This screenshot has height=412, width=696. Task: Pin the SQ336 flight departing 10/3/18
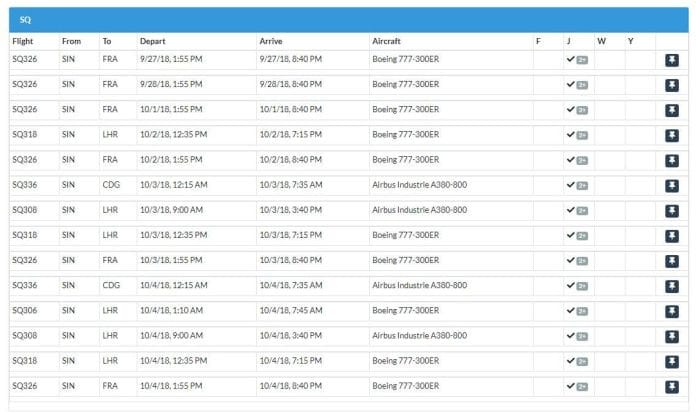(x=672, y=185)
